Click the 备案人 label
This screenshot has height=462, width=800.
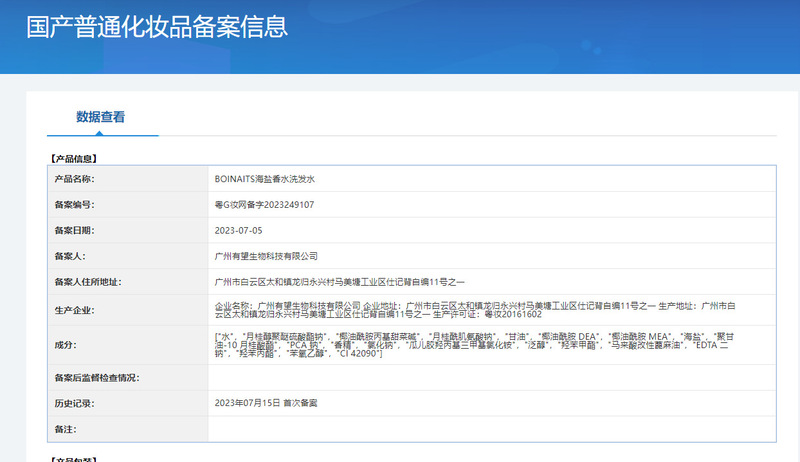tap(70, 256)
